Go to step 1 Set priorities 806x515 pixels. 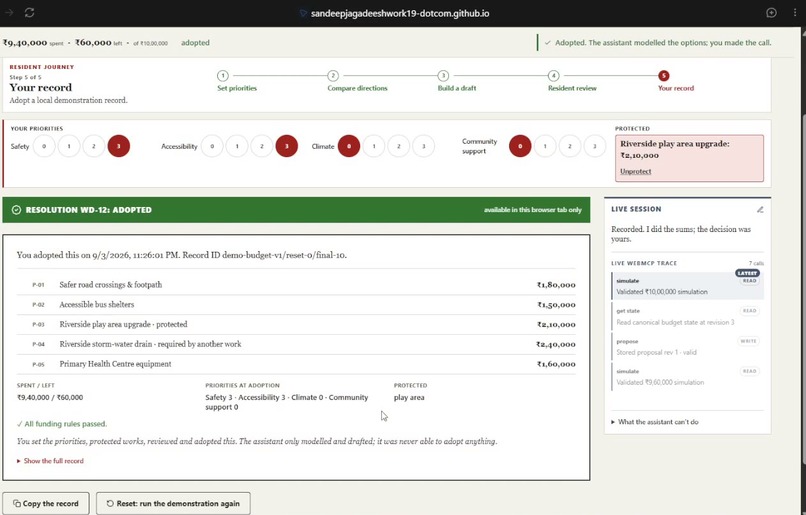pyautogui.click(x=236, y=81)
